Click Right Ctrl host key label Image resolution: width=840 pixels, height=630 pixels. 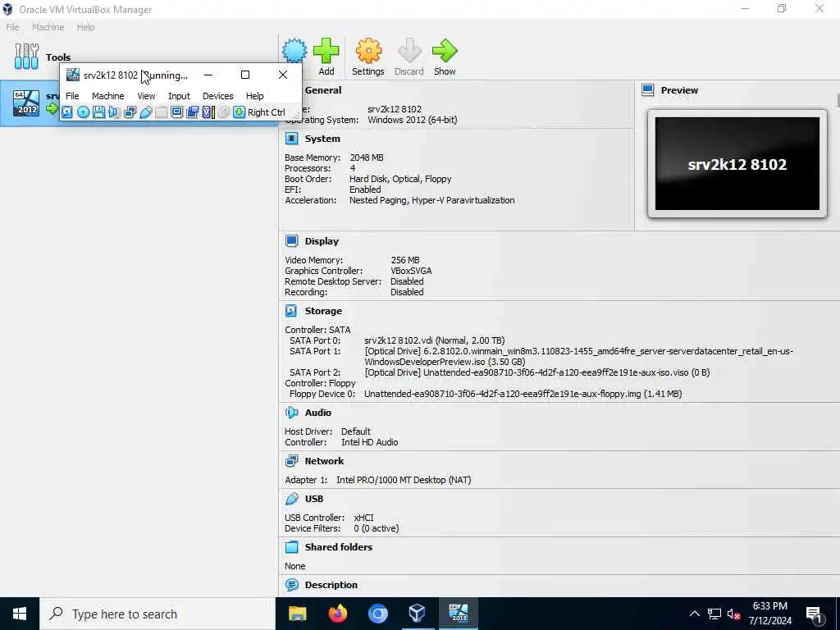tap(267, 112)
